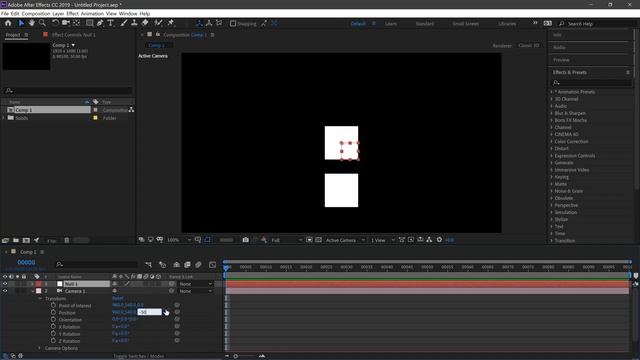Click the World Axis Mode icon
The width and height of the screenshot is (640, 360).
[209, 23]
